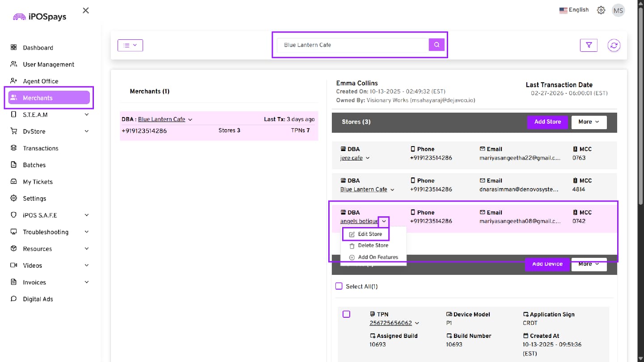Click the iPOSpays logo
Viewport: 644px width, 362px height.
[x=39, y=17]
